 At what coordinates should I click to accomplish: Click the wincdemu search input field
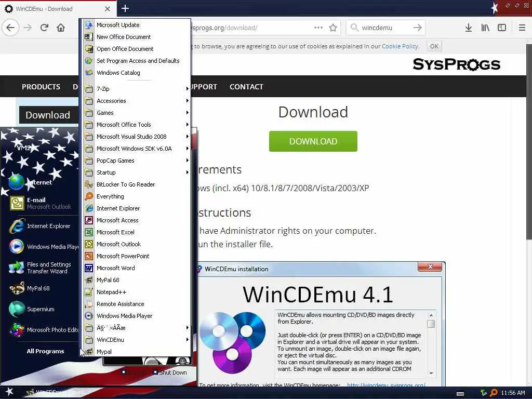385,28
